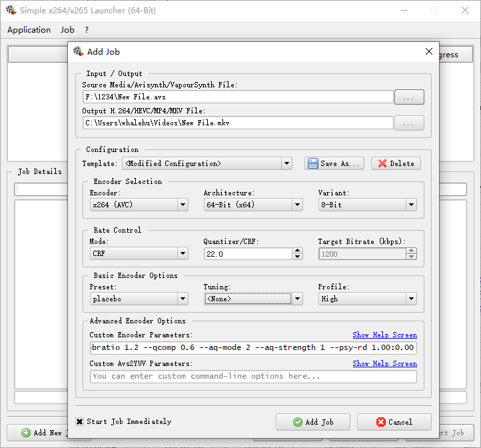Click the Delete template button
This screenshot has height=448, width=481.
(x=396, y=163)
